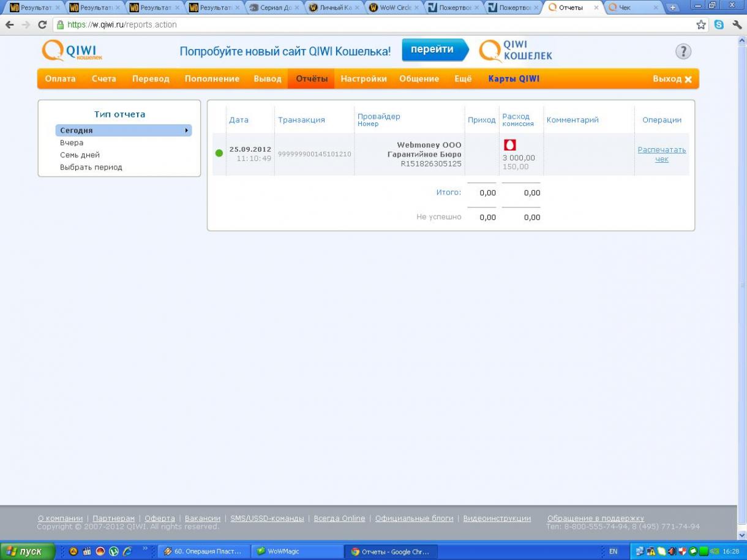Image resolution: width=747 pixels, height=560 pixels.
Task: Go back with the browser back arrow
Action: point(10,25)
